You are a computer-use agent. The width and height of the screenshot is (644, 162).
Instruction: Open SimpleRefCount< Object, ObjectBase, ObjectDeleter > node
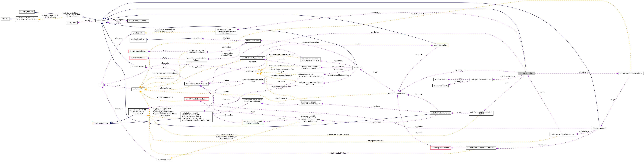tap(72, 15)
